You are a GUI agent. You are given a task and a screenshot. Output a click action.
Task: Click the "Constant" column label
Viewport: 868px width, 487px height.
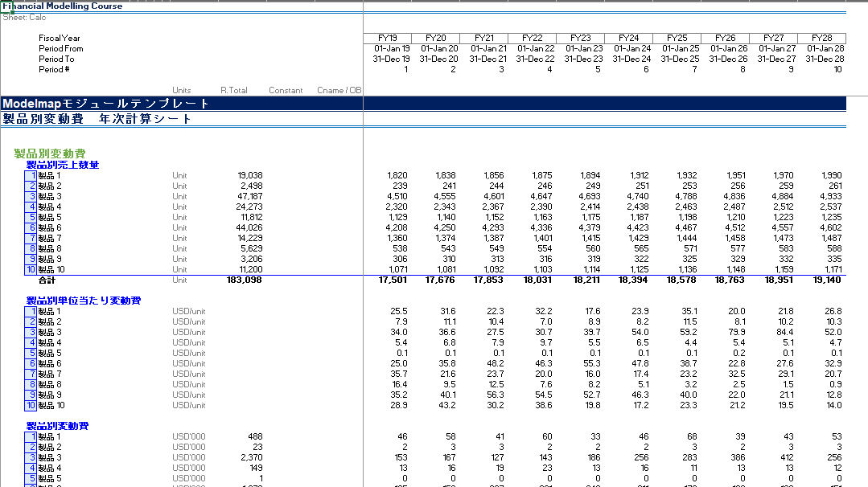pyautogui.click(x=286, y=91)
